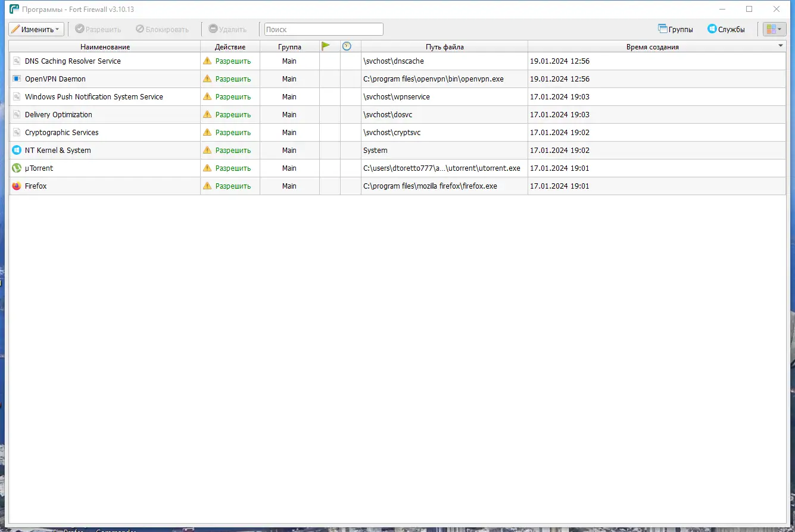Select the Delivery Optimization row
Image resolution: width=795 pixels, height=532 pixels.
[x=398, y=115]
